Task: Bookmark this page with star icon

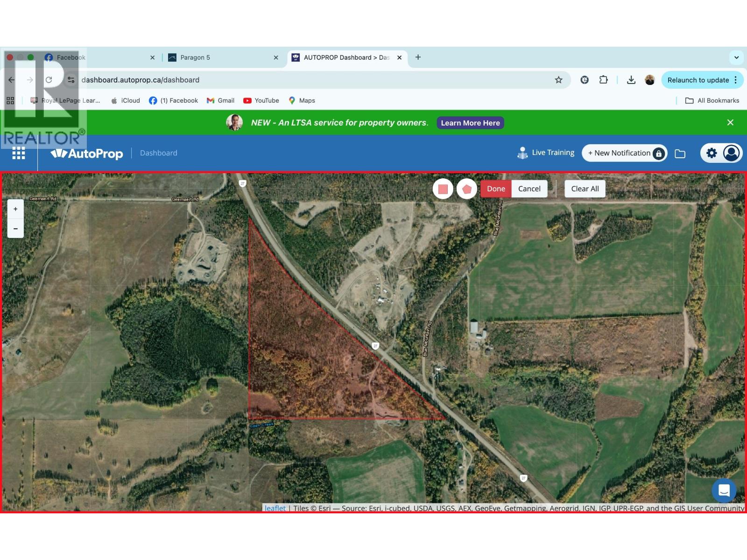Action: pos(558,80)
